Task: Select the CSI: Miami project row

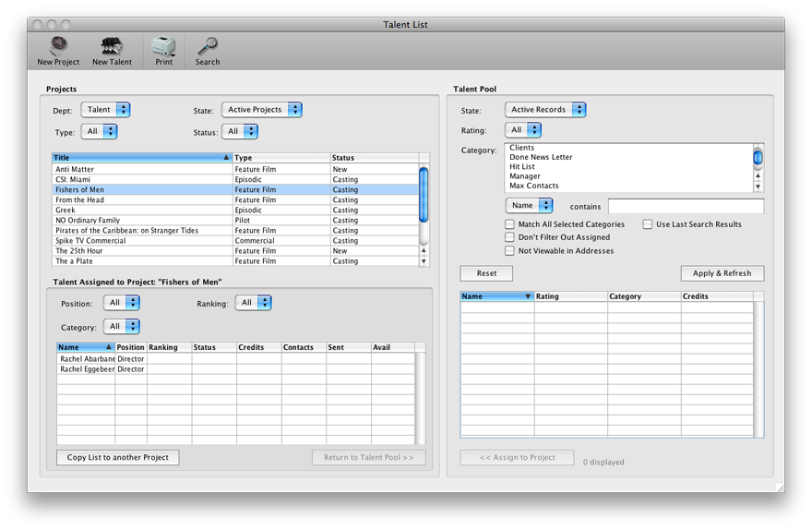Action: [235, 179]
